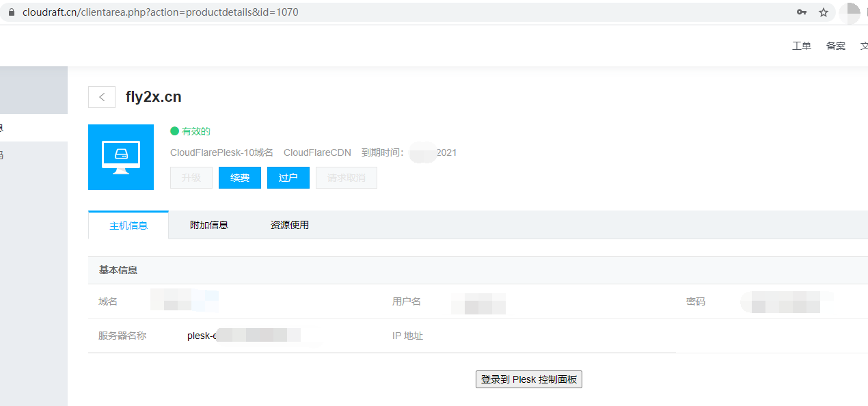Image resolution: width=868 pixels, height=406 pixels.
Task: Click the back arrow beside fly2x.cn
Action: 102,97
